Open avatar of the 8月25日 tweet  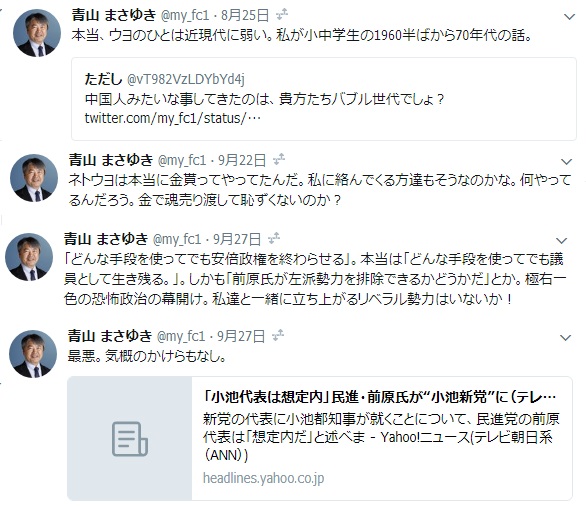[x=37, y=33]
